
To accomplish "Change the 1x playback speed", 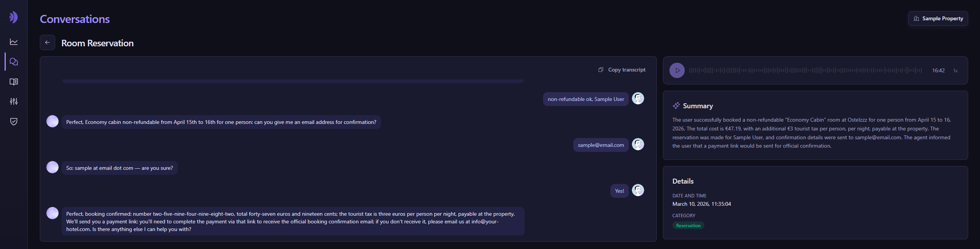I will pyautogui.click(x=955, y=71).
